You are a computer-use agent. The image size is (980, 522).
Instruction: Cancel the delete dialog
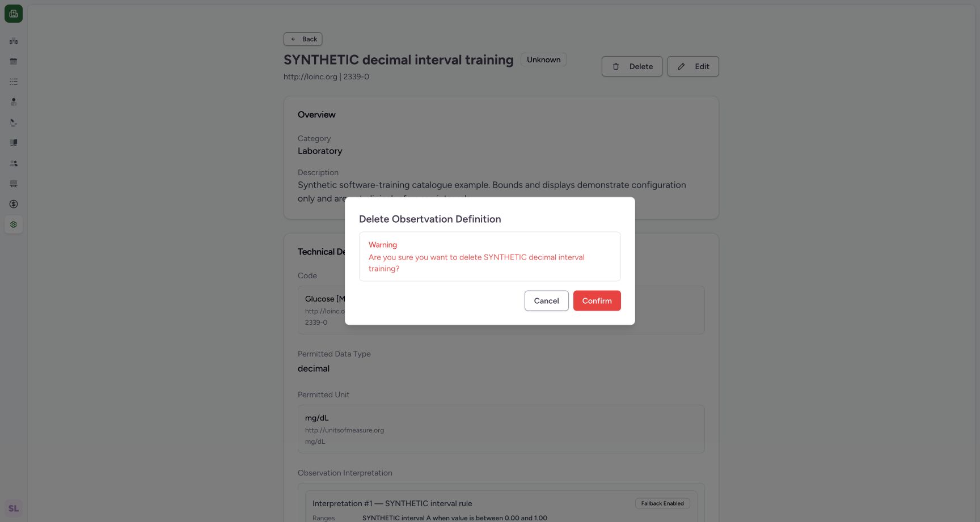point(546,300)
